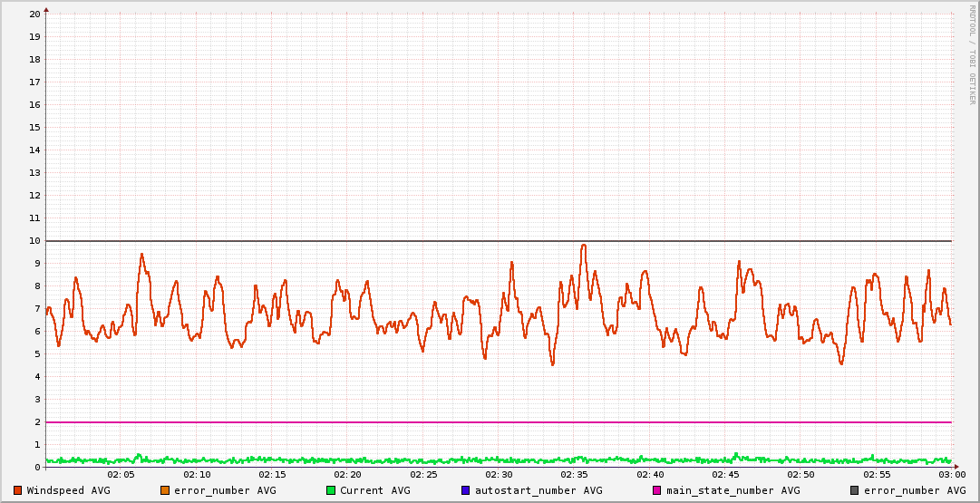This screenshot has width=980, height=503.
Task: Click the blue autostart_number AVG legend swatch
Action: click(466, 490)
